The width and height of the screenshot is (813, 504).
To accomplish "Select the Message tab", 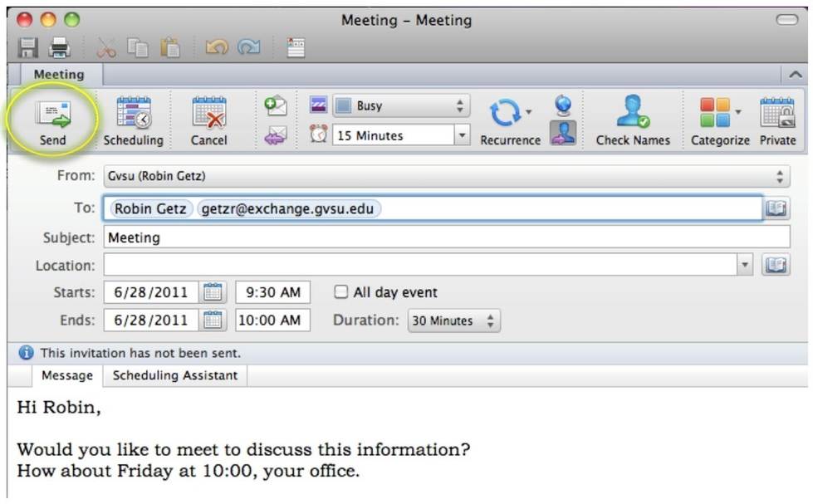I will [67, 375].
